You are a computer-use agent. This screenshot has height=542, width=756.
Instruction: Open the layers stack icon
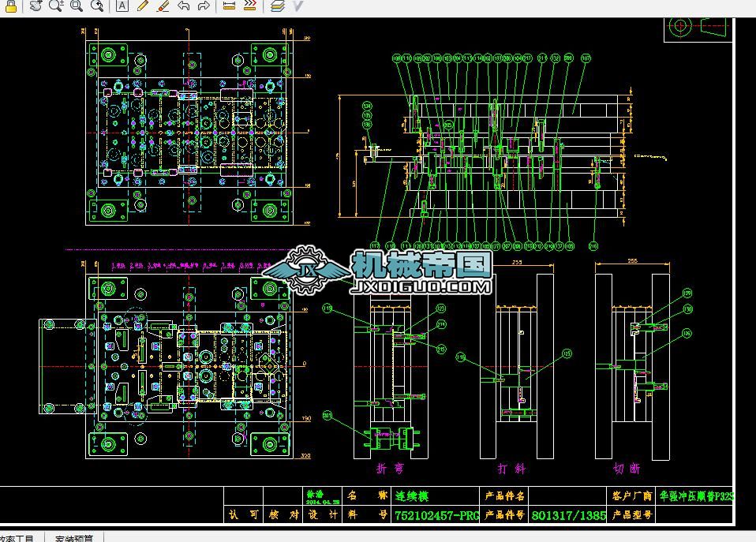(277, 6)
